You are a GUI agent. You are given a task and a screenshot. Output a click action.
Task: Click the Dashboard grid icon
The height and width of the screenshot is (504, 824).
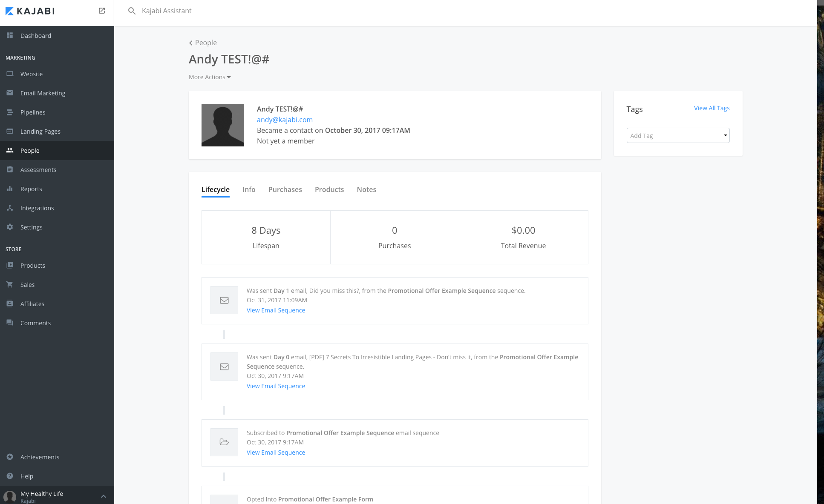10,35
